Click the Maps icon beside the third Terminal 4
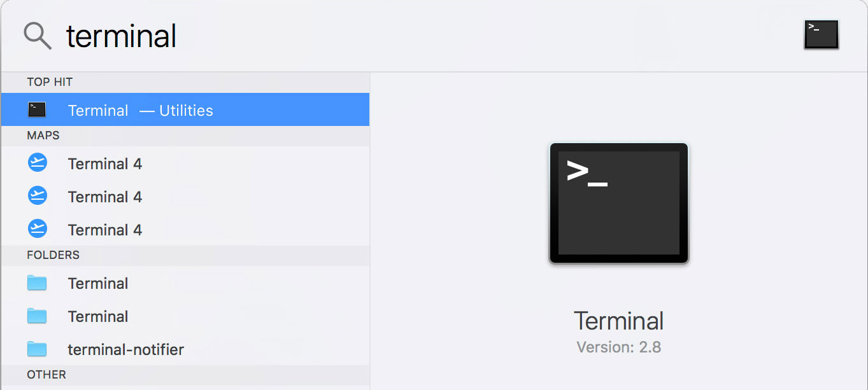The height and width of the screenshot is (390, 868). pyautogui.click(x=37, y=229)
